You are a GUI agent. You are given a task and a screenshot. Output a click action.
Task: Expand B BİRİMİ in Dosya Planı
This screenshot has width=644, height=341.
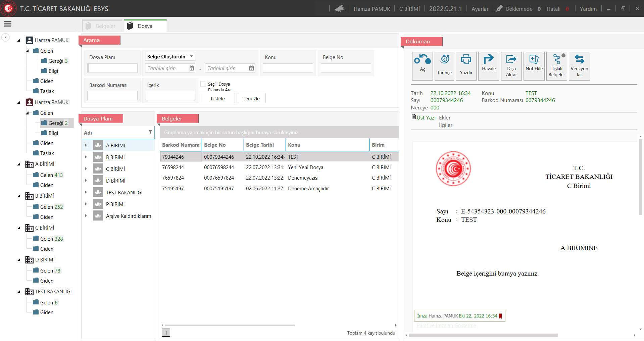click(x=86, y=157)
